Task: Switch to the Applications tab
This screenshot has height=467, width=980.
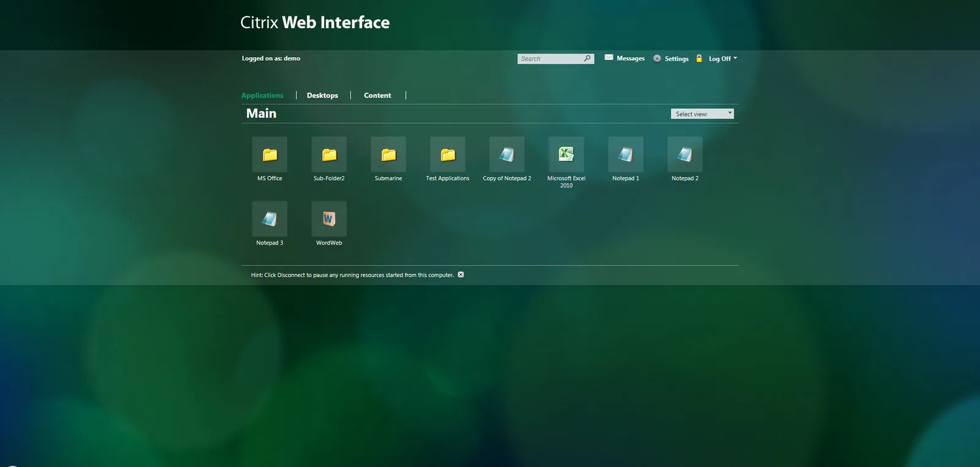Action: click(262, 96)
